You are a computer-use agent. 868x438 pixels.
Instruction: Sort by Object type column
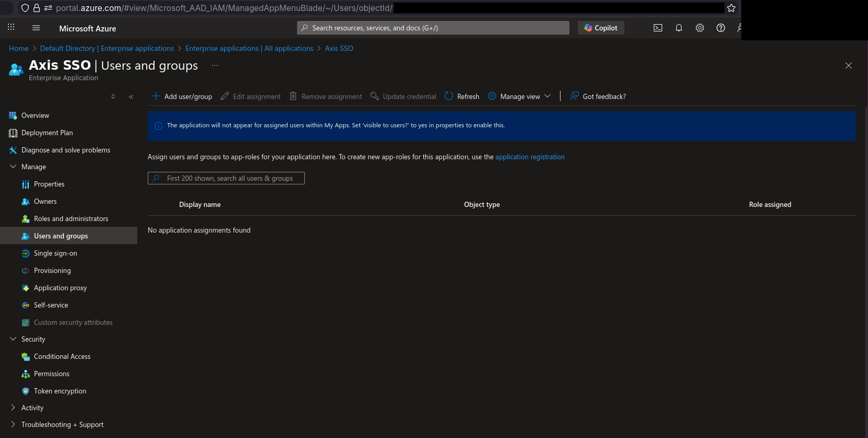pyautogui.click(x=482, y=204)
